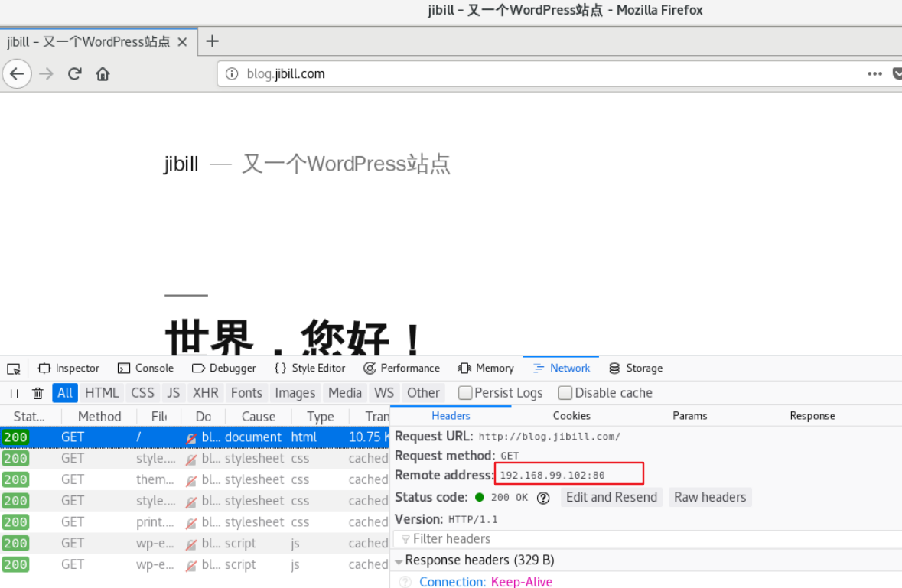
Task: Open the Cookies details tab
Action: point(571,416)
